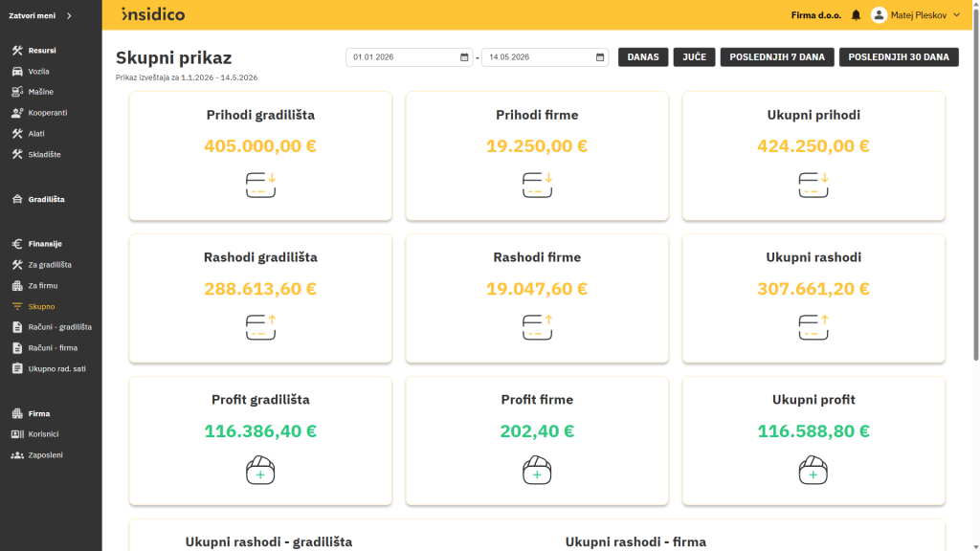Click the Firma d.o.o. company name
This screenshot has height=551, width=980.
[x=816, y=15]
